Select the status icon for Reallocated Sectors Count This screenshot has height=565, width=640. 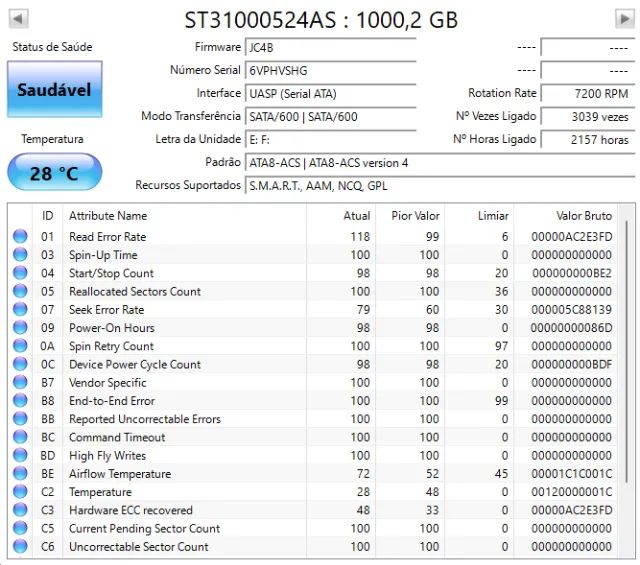point(20,291)
